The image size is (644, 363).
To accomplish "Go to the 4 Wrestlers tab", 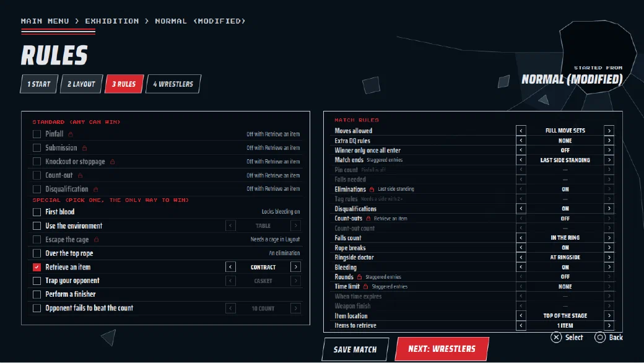I will coord(173,84).
